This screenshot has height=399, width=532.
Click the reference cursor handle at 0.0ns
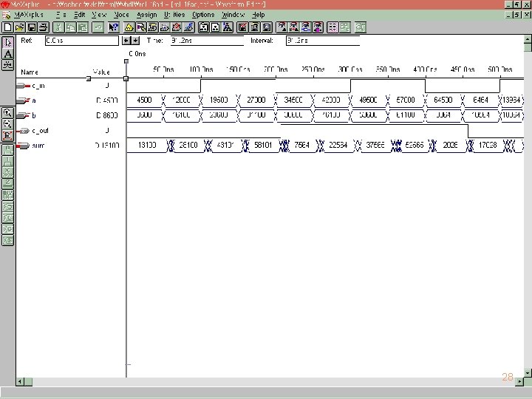[x=126, y=61]
